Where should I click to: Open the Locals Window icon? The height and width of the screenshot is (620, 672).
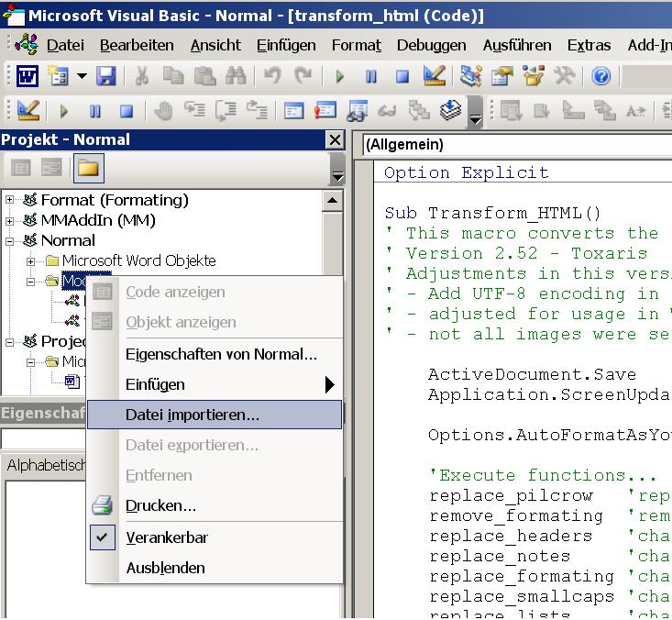point(293,111)
